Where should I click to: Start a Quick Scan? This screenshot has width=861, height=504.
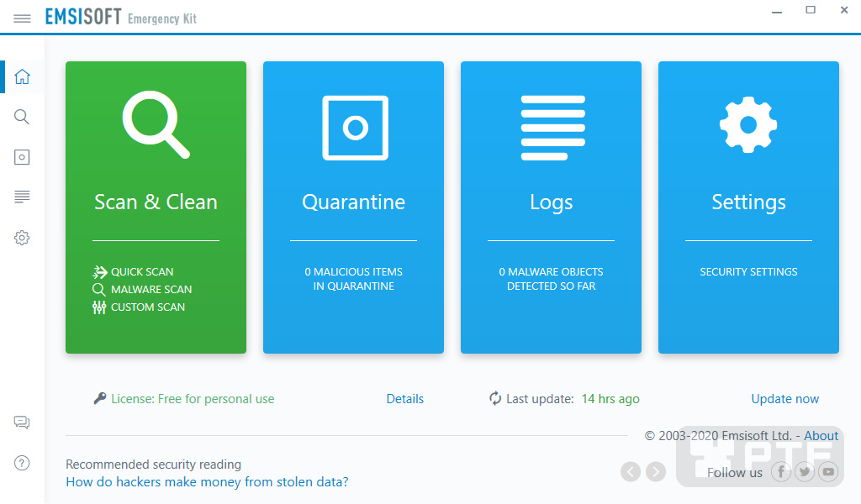[x=134, y=272]
